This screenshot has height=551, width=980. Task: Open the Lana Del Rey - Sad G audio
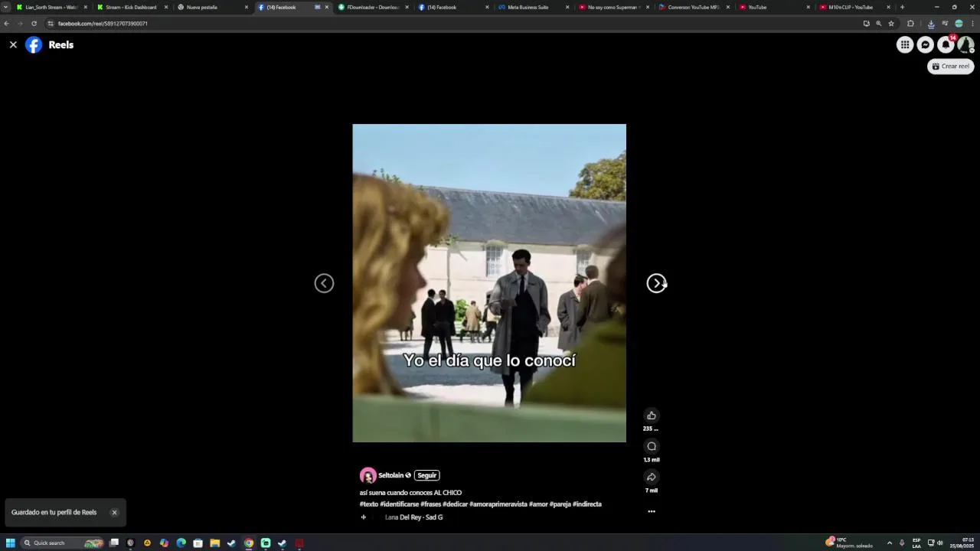pyautogui.click(x=413, y=517)
